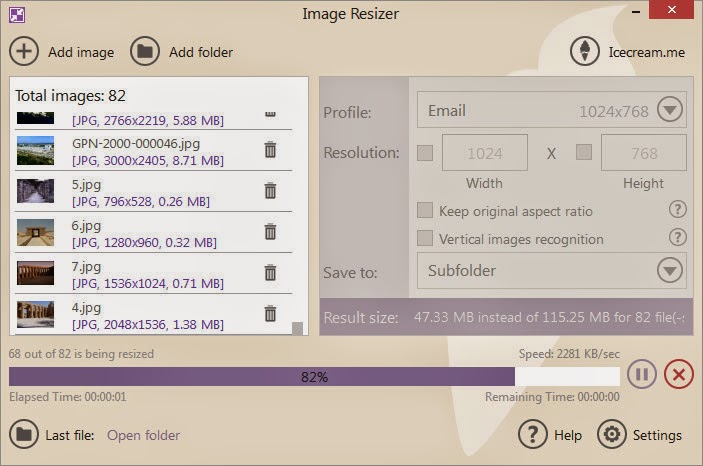Click the Help label
The width and height of the screenshot is (703, 466).
(568, 435)
